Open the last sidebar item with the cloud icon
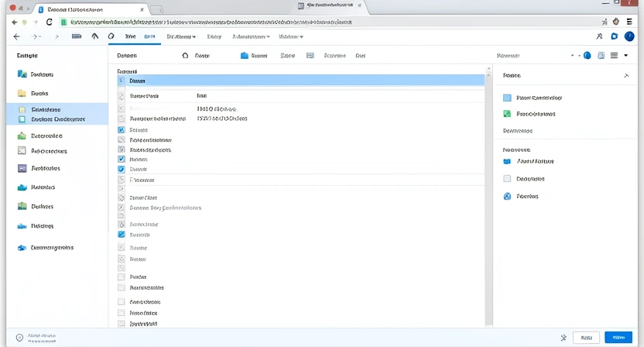The image size is (644, 347). [x=46, y=248]
